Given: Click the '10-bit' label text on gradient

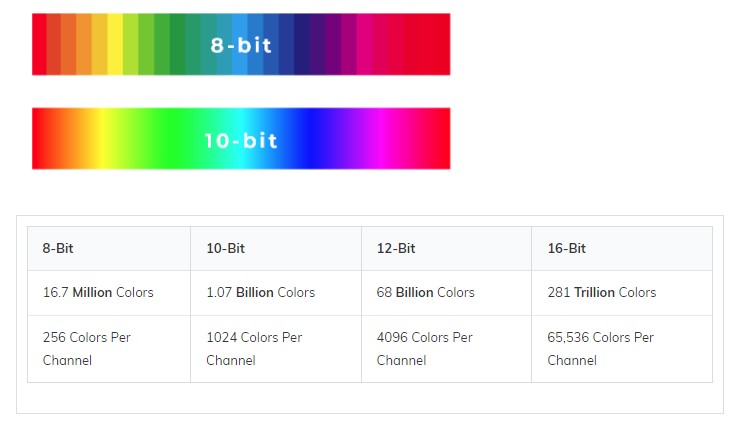Looking at the screenshot, I should click(x=241, y=141).
